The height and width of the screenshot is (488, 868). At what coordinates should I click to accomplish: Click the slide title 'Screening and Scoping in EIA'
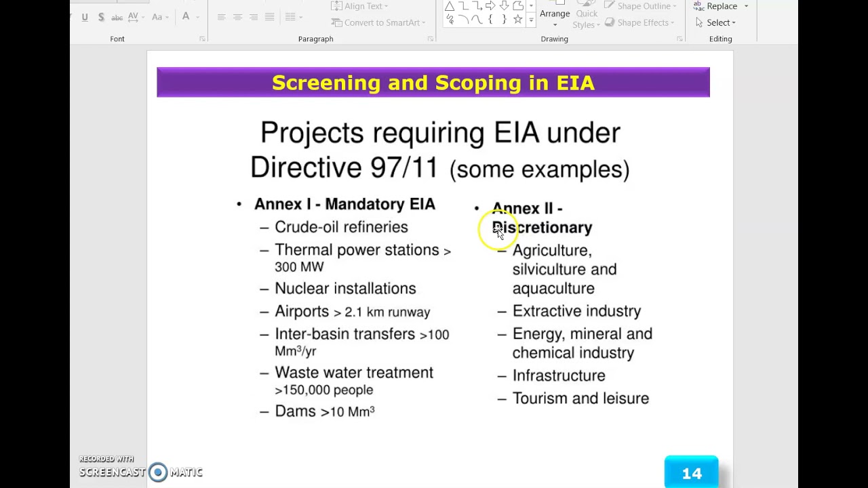433,83
